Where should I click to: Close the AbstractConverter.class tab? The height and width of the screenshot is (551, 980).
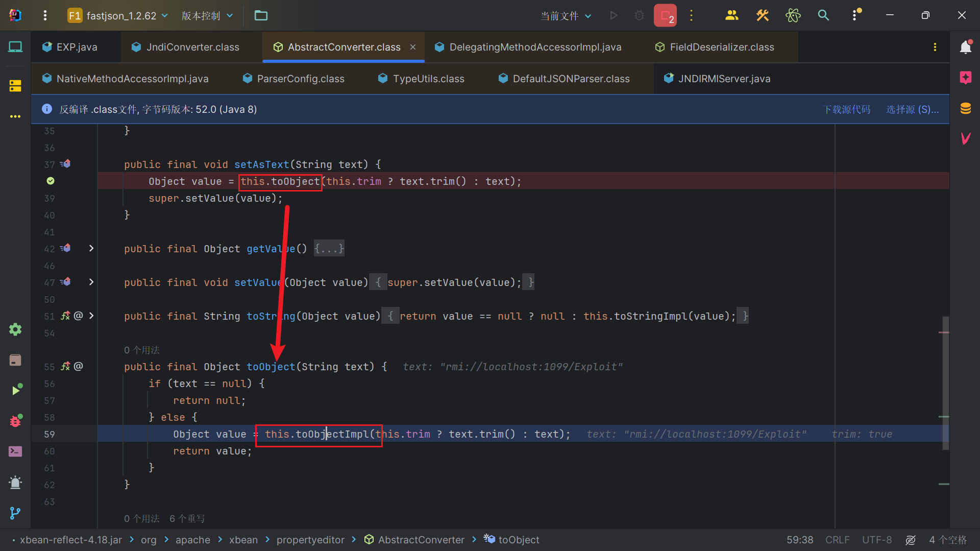point(413,47)
